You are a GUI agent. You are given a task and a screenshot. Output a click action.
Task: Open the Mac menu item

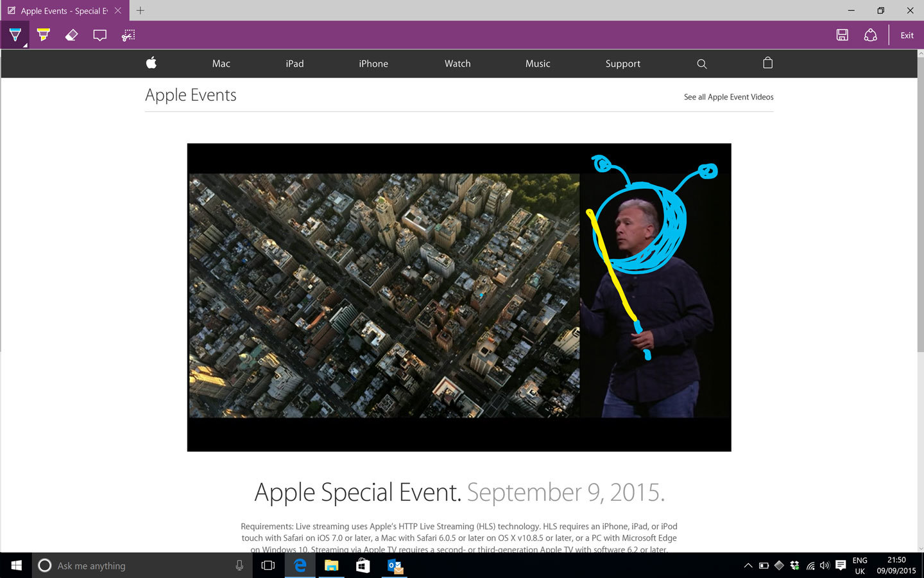[221, 64]
